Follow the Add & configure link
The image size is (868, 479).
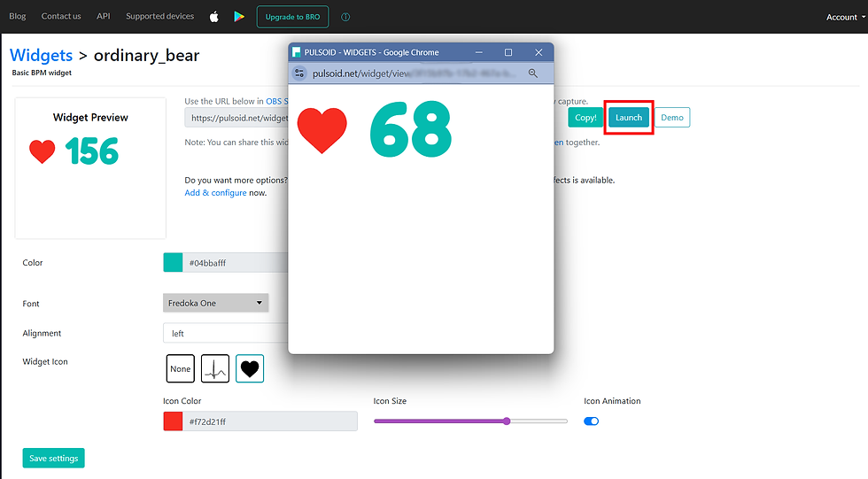[215, 192]
